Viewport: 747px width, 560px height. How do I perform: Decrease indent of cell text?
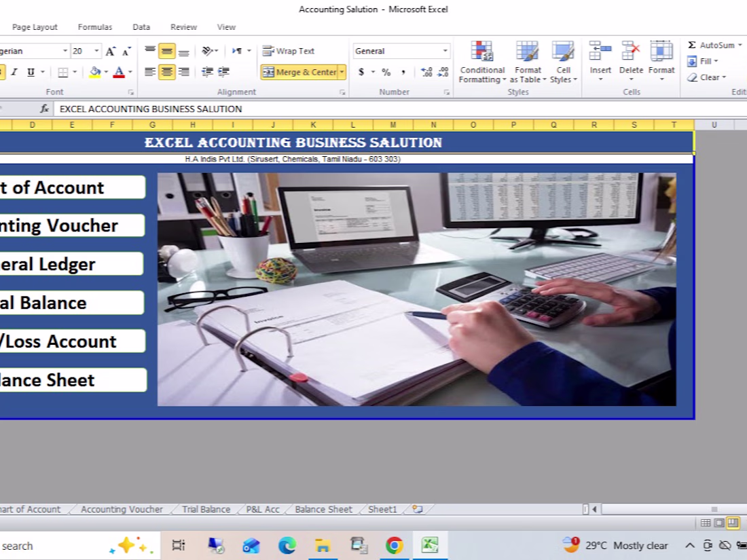click(x=206, y=72)
